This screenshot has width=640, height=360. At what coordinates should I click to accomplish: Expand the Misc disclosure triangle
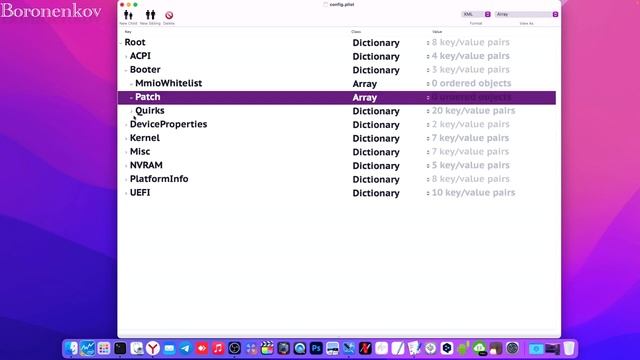tap(126, 152)
